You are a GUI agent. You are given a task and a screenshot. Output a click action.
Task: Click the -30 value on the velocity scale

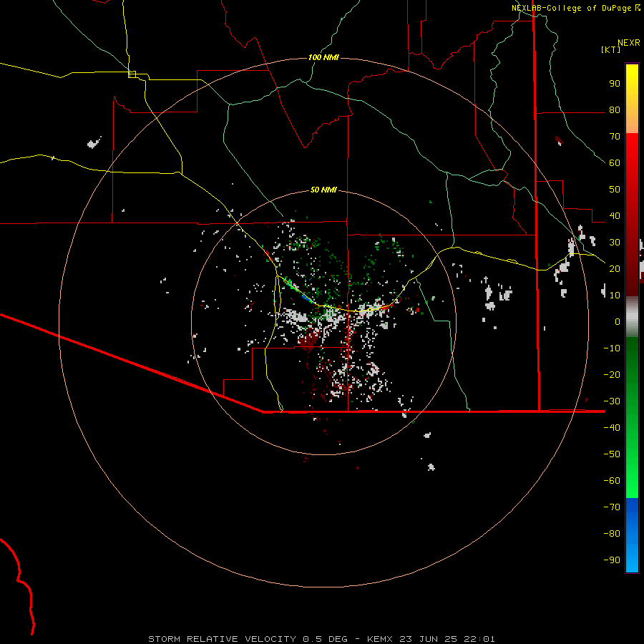point(612,401)
